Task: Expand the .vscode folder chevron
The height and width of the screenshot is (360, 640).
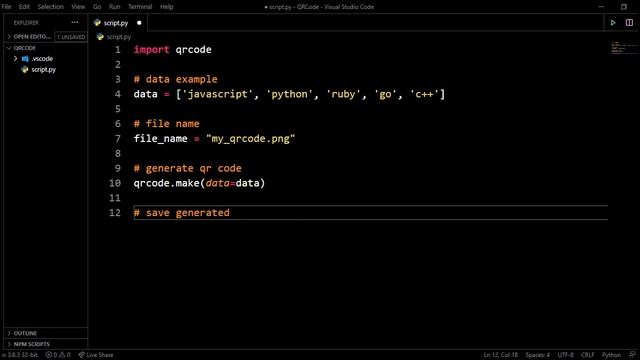Action: [x=16, y=59]
